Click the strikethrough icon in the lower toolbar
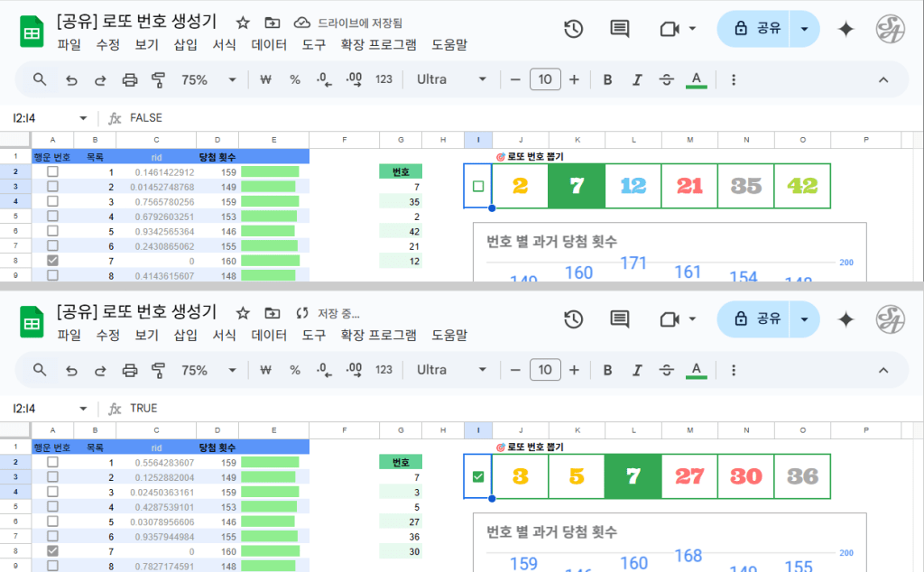Image resolution: width=924 pixels, height=572 pixels. click(667, 370)
